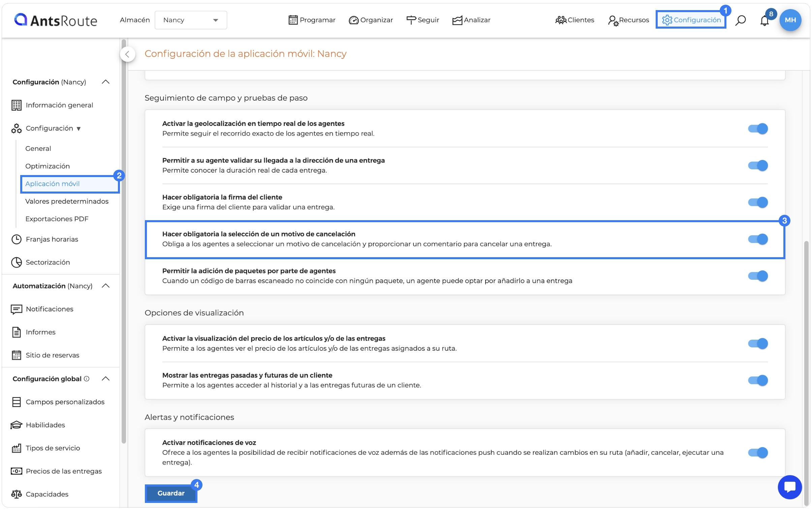Toggle past and future deliveries switch
Viewport: 812px width, 510px height.
pos(758,380)
